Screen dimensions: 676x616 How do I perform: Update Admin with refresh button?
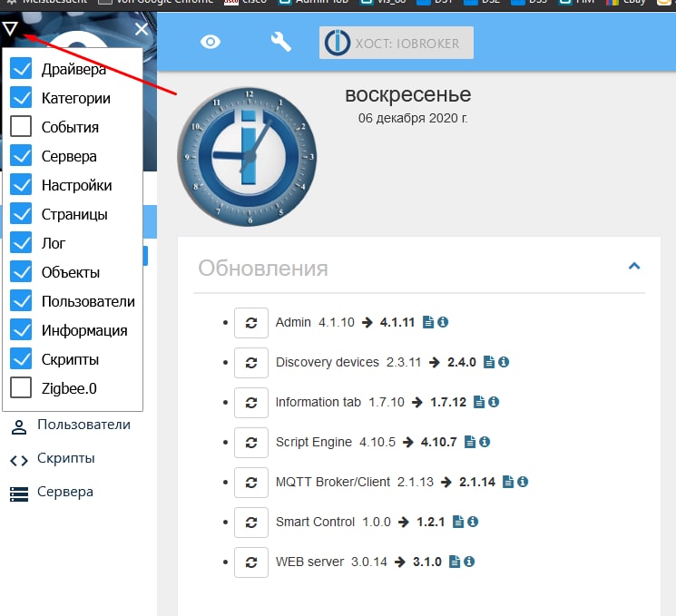click(251, 322)
